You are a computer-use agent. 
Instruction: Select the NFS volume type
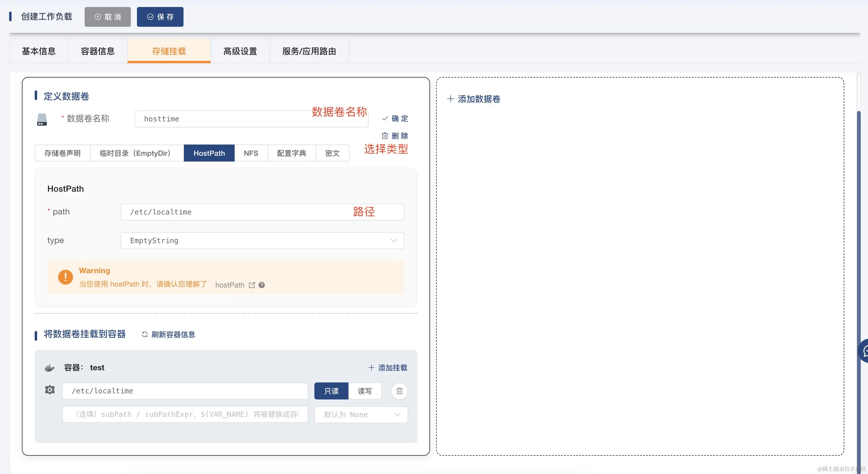tap(251, 153)
